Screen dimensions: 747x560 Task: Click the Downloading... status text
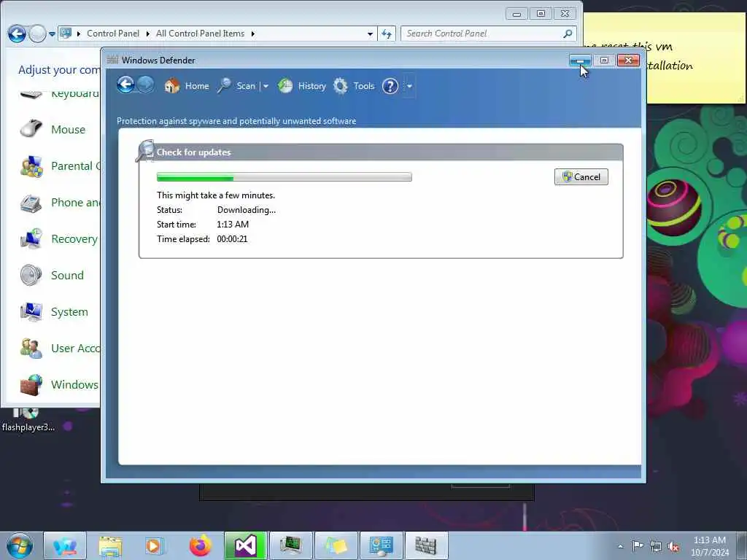click(x=247, y=210)
